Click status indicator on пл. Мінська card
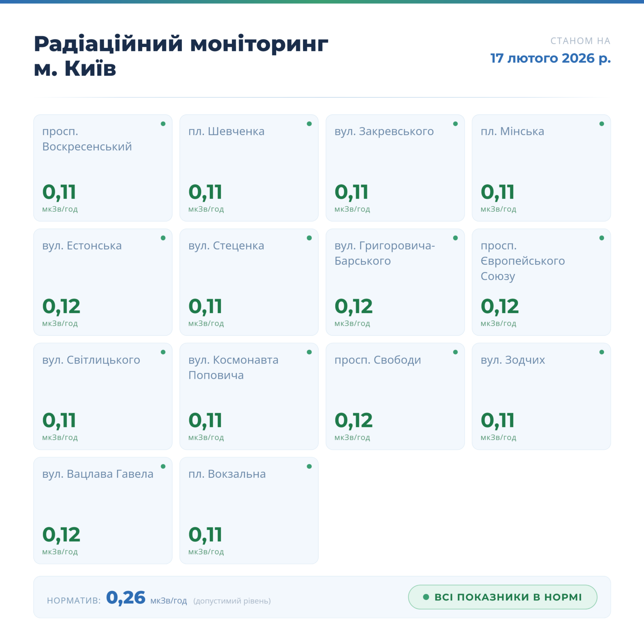644x644 pixels. tap(601, 124)
